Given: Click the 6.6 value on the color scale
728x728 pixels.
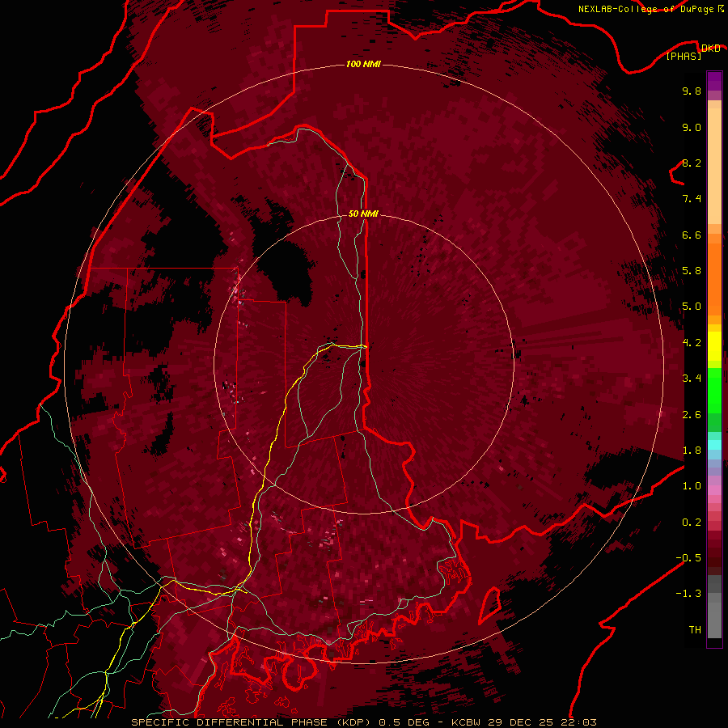Looking at the screenshot, I should (x=692, y=235).
